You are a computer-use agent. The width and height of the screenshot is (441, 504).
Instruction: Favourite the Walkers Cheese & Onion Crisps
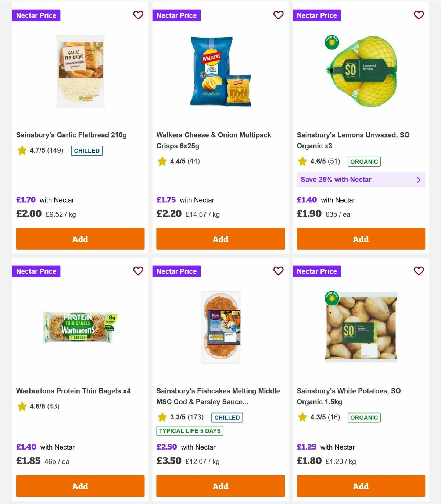coord(278,15)
